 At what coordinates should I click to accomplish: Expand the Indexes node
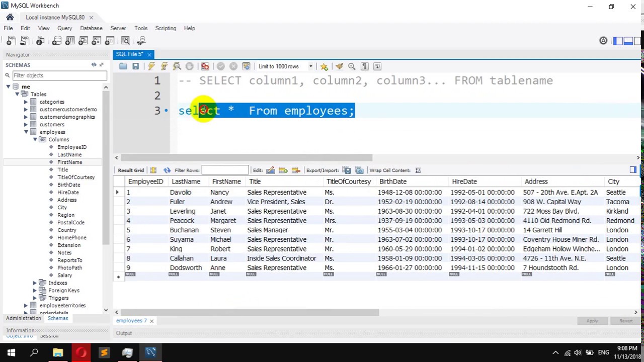(35, 283)
